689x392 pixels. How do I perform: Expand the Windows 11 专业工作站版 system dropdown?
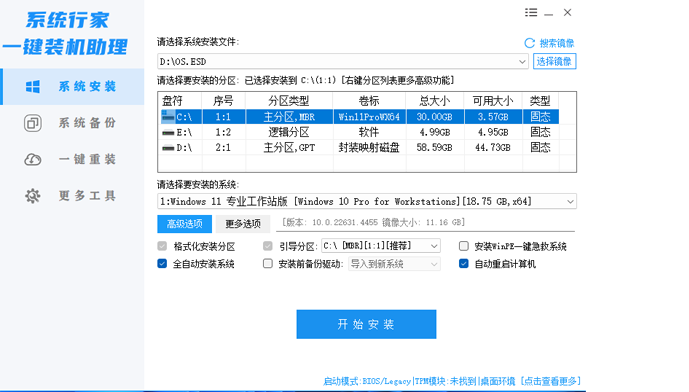click(570, 202)
